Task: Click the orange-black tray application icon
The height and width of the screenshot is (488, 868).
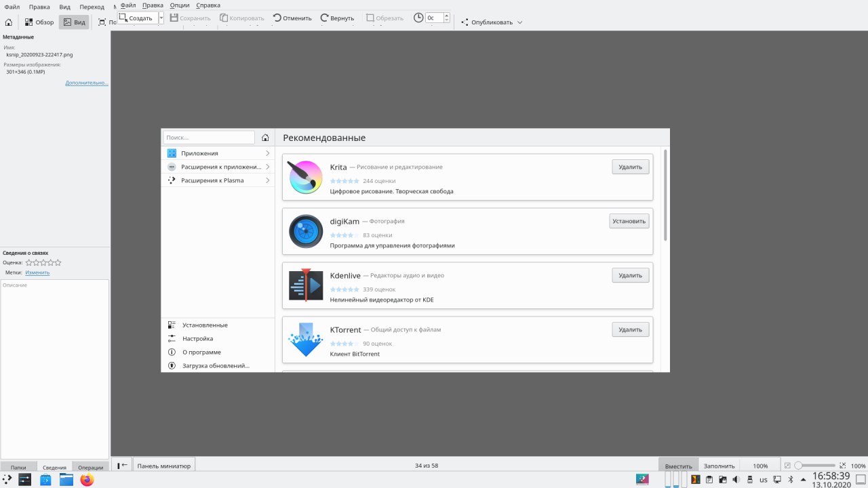Action: click(696, 480)
